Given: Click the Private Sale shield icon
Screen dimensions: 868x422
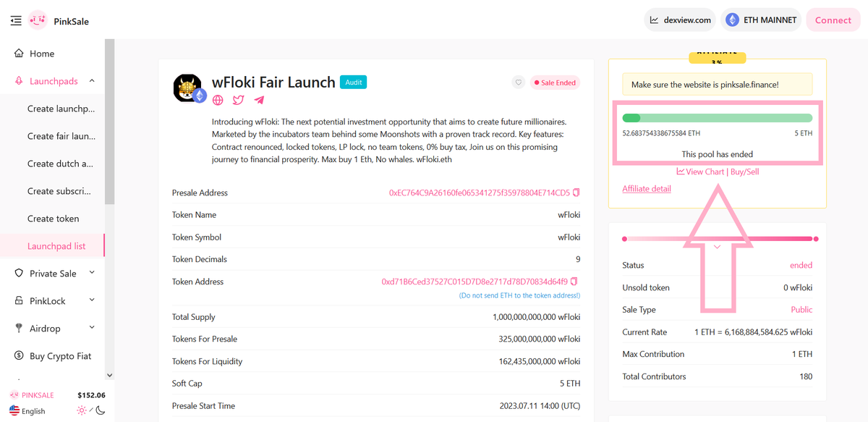Looking at the screenshot, I should pyautogui.click(x=19, y=274).
